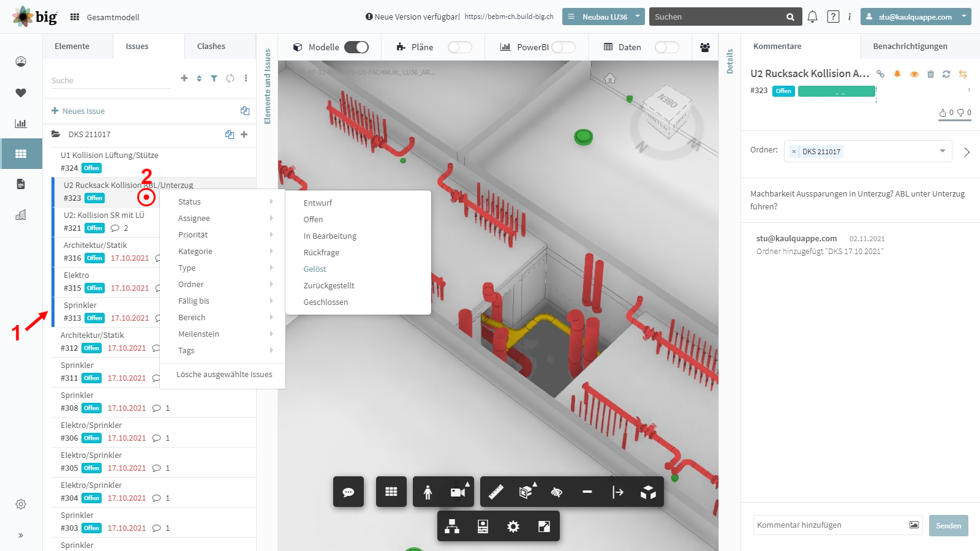Click the home view icon in 3D viewer
Screen dimensions: 980x551
(x=610, y=78)
